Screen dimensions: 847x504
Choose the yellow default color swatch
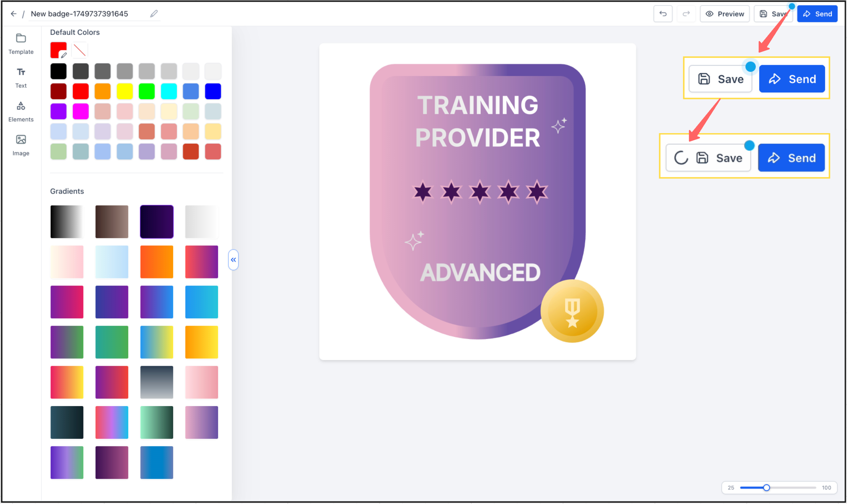click(x=124, y=91)
